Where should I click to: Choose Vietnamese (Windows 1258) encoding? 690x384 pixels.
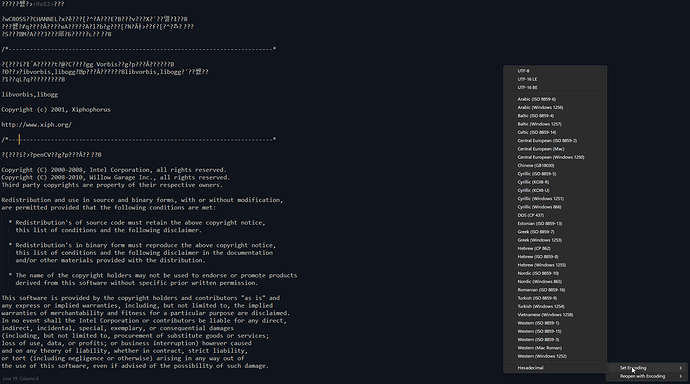pos(555,315)
